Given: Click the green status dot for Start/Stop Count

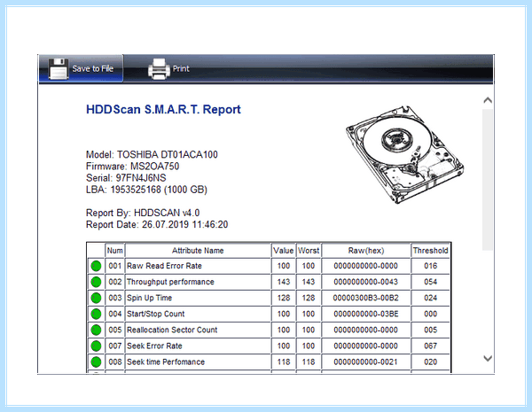Looking at the screenshot, I should pos(96,314).
